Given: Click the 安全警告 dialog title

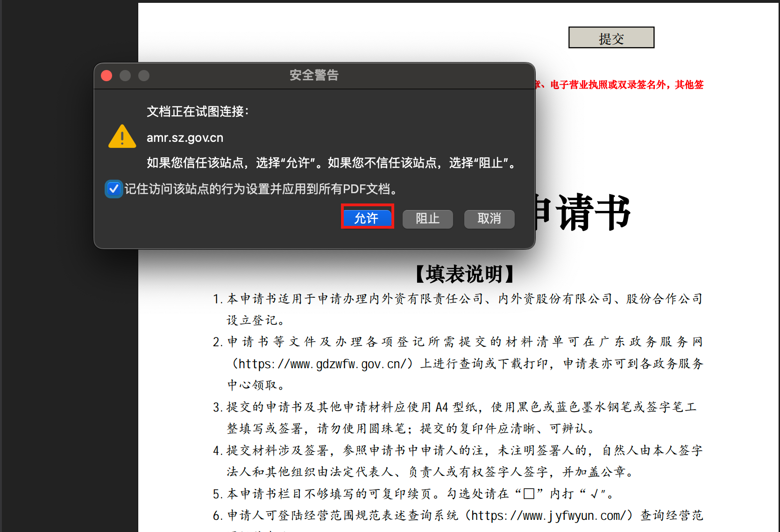Looking at the screenshot, I should tap(314, 75).
